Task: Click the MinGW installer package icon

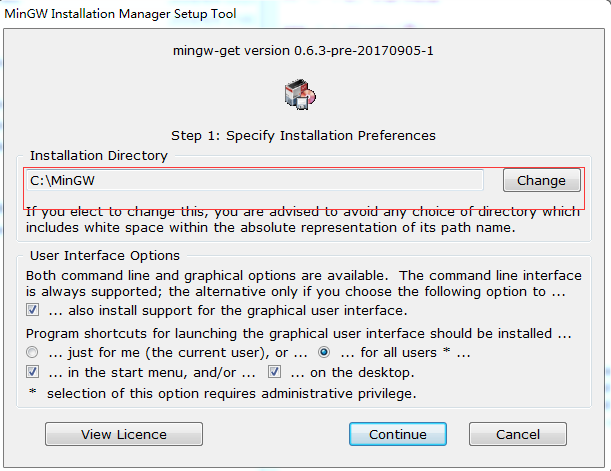Action: pyautogui.click(x=300, y=94)
